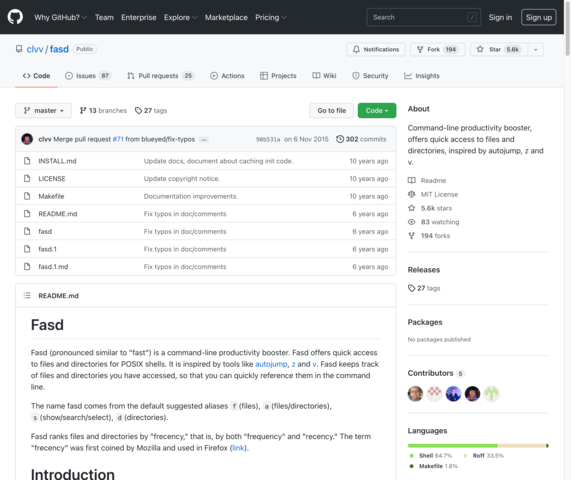
Task: Click the 27 tags icon under Releases
Action: 411,288
